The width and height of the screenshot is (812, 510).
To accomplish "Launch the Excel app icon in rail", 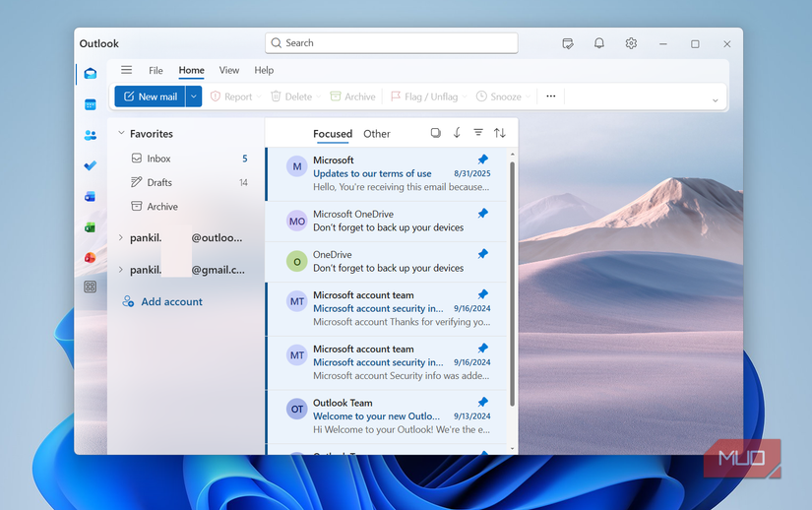I will (91, 226).
